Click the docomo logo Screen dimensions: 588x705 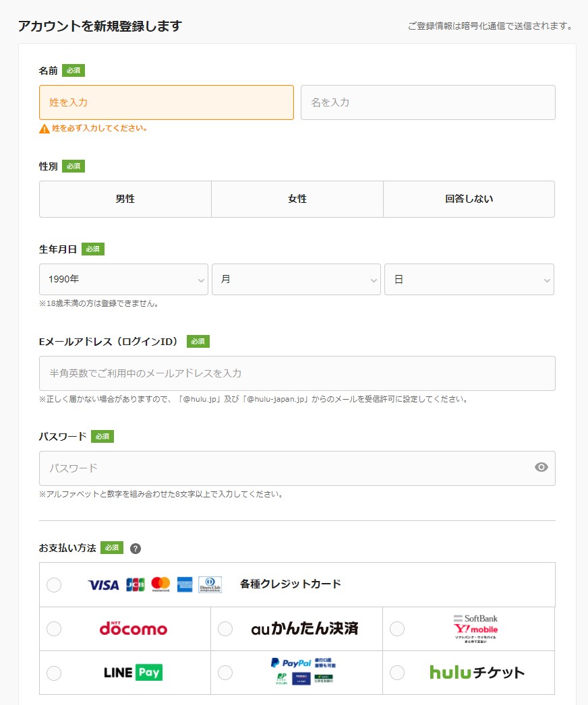click(134, 629)
